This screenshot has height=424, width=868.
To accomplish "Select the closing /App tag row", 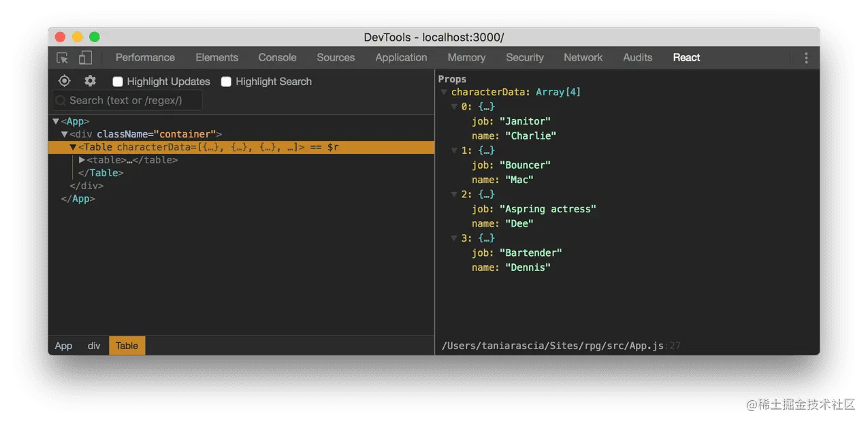I will coord(241,199).
